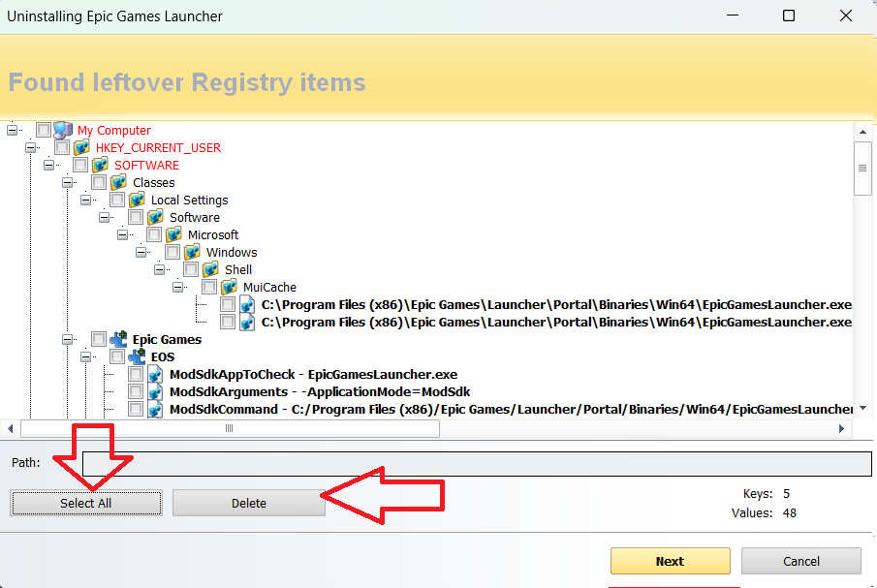Viewport: 877px width, 588px height.
Task: Select the MuiCache tree label
Action: 269,287
